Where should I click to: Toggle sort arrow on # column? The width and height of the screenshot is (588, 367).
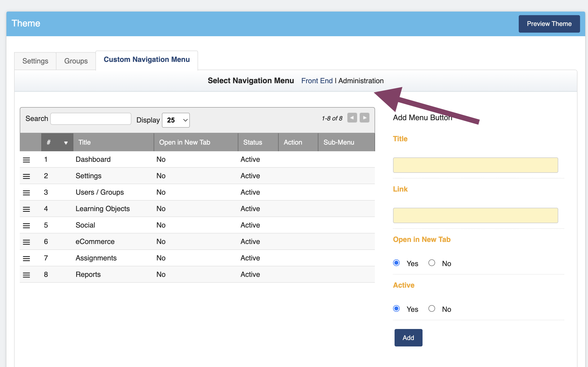coord(66,143)
